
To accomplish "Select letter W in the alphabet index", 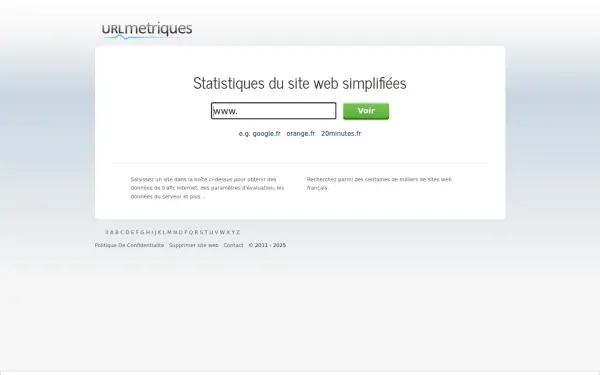I will [222, 232].
